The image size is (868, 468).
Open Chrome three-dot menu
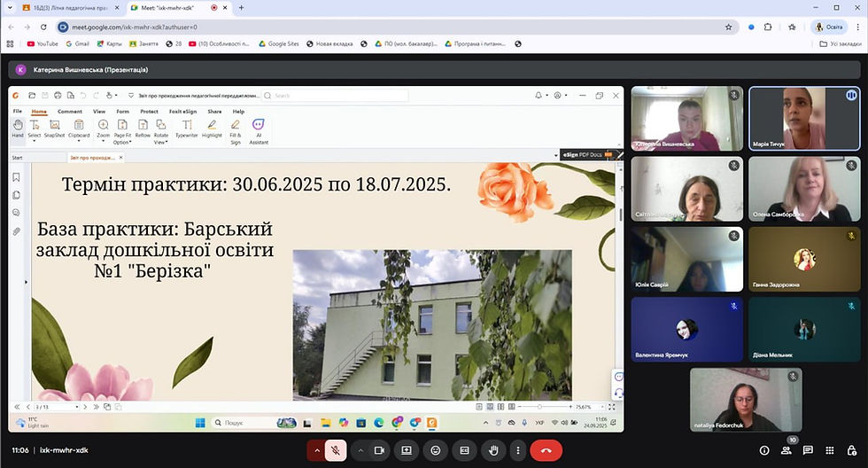tap(859, 27)
